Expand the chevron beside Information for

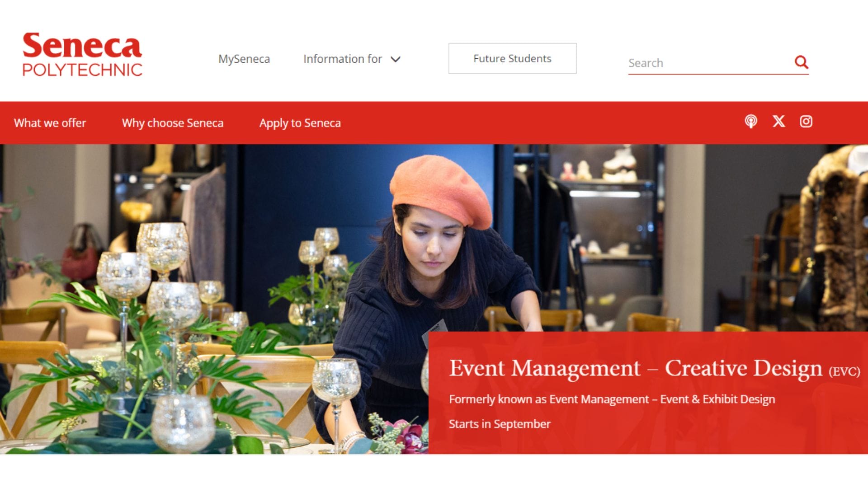pyautogui.click(x=396, y=59)
